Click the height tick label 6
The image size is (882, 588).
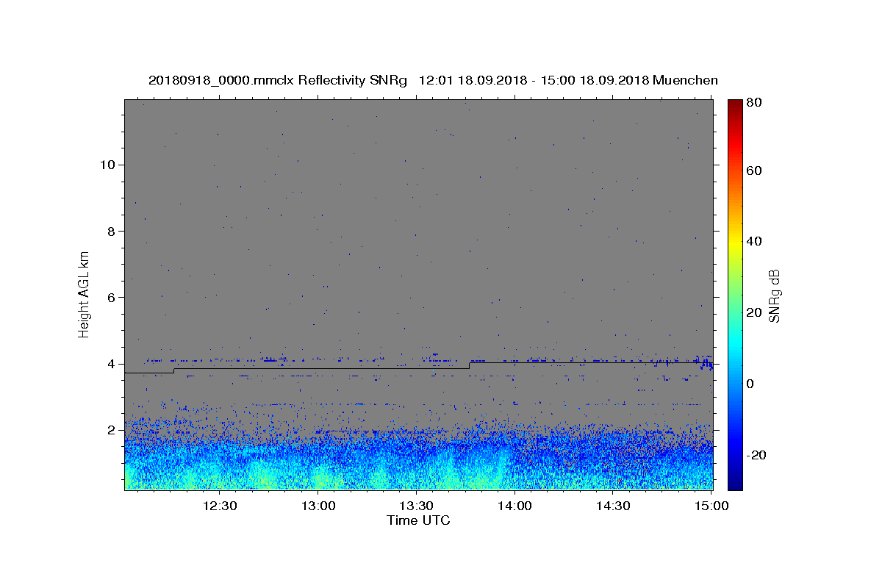(112, 298)
